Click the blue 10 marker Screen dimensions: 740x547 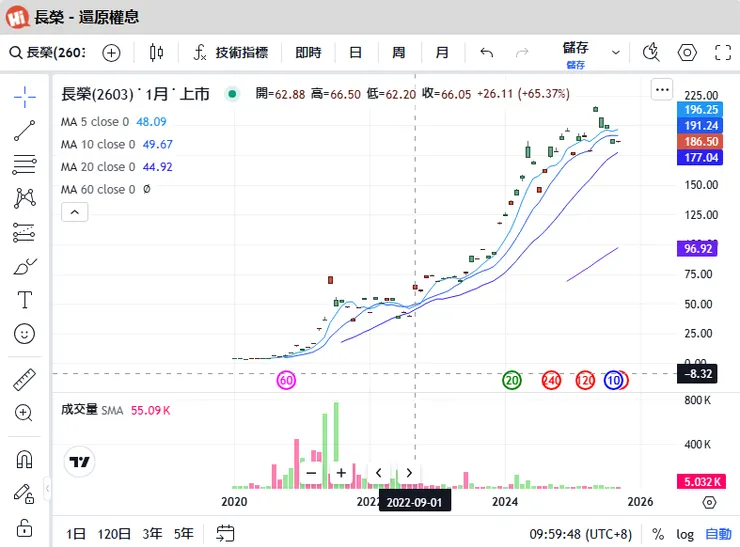614,380
